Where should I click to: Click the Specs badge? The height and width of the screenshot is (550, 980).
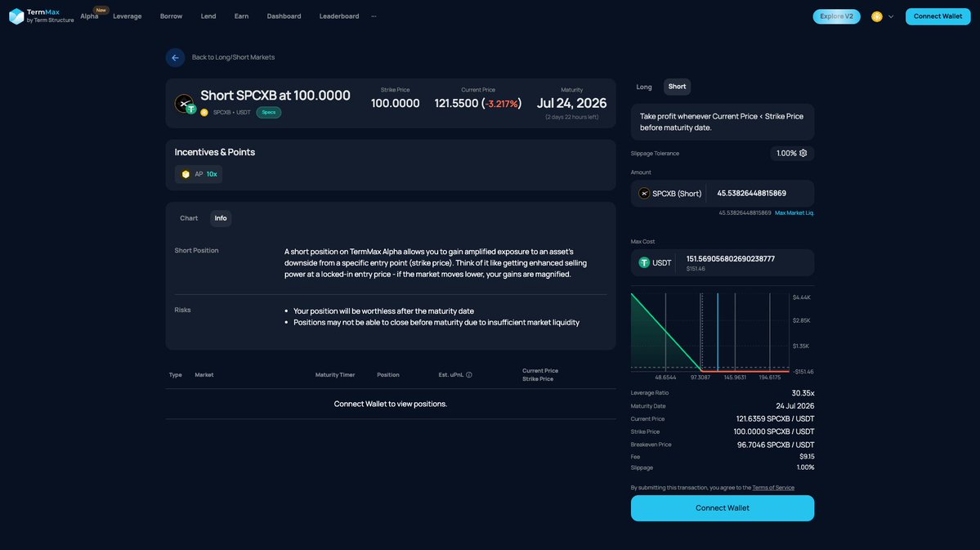[x=269, y=113]
